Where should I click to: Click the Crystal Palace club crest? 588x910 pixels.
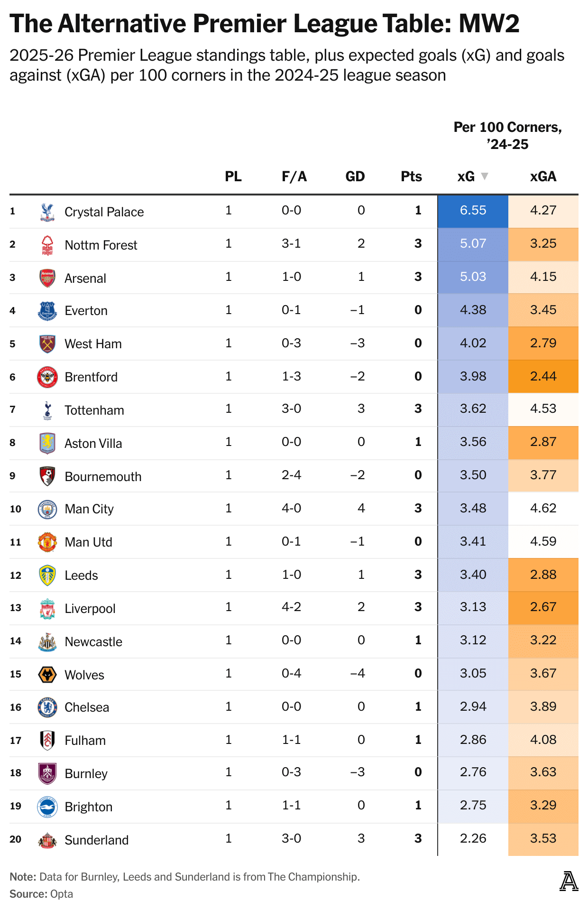pyautogui.click(x=47, y=212)
